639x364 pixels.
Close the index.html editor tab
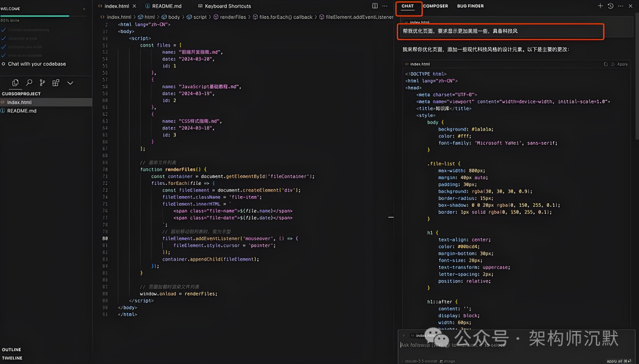tap(134, 6)
